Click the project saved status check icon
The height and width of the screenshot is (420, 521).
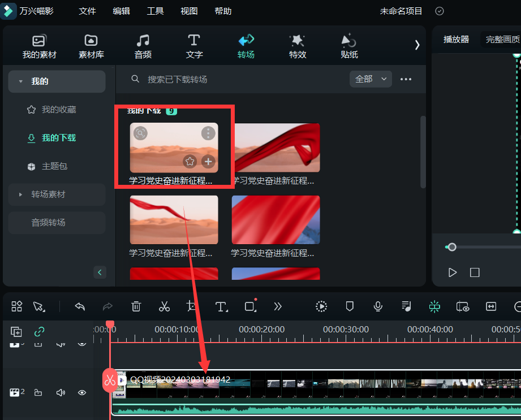coord(440,11)
